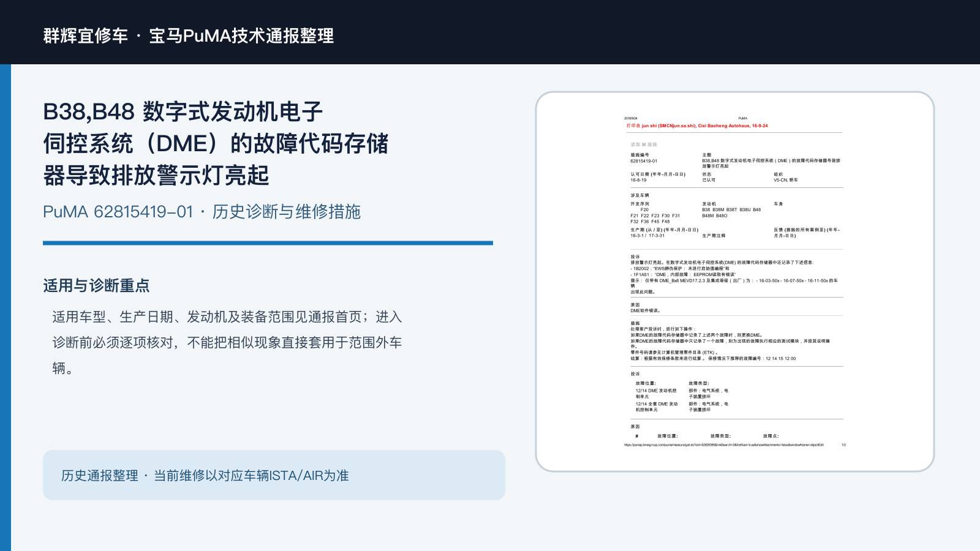The width and height of the screenshot is (980, 551).
Task: Click fault location 12/14 DME 发动机控制单元
Action: (656, 394)
